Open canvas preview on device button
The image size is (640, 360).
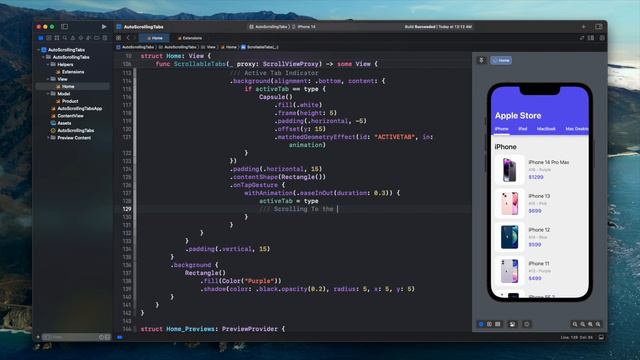527,324
